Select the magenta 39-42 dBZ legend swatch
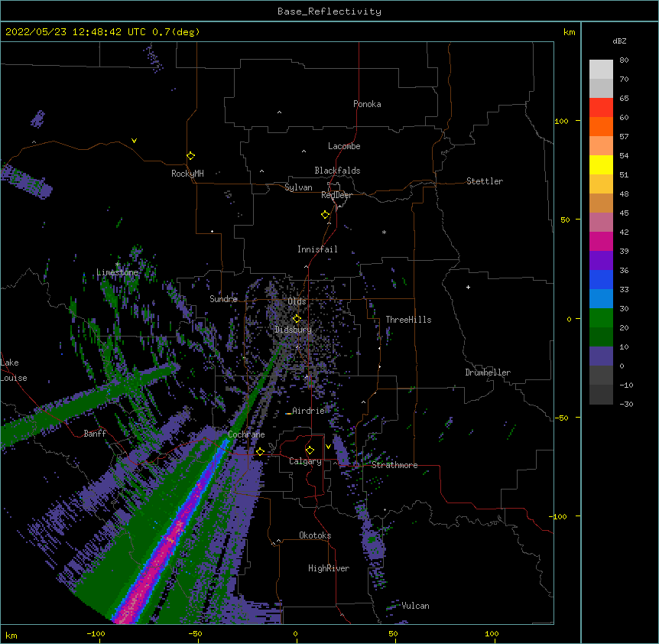Image resolution: width=659 pixels, height=644 pixels. point(601,241)
